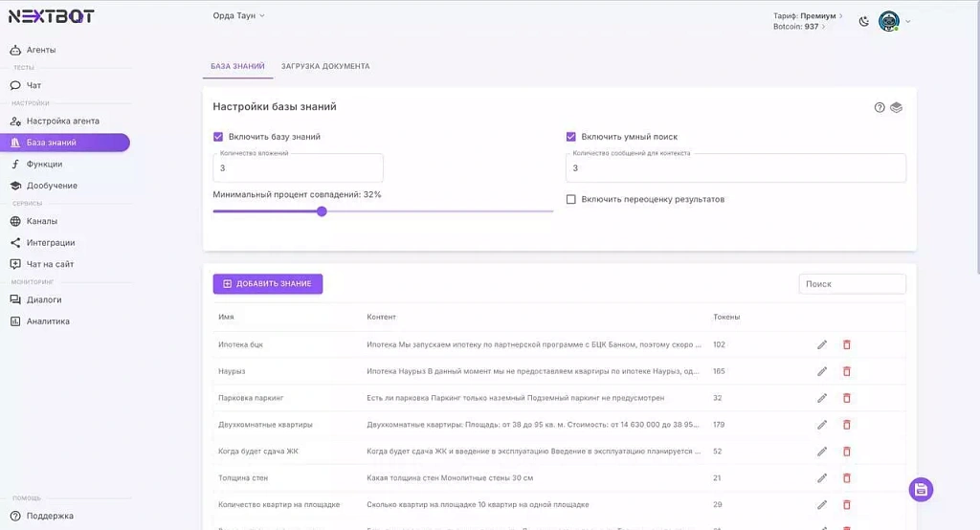Delete the Наурыз knowledge entry
This screenshot has height=530, width=980.
(x=846, y=371)
